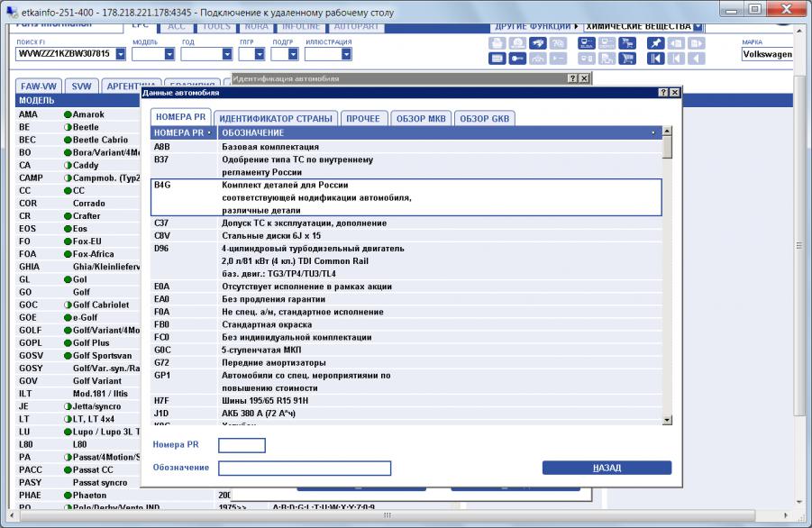Click the НАЗАД button
This screenshot has height=528, width=812.
tap(607, 468)
